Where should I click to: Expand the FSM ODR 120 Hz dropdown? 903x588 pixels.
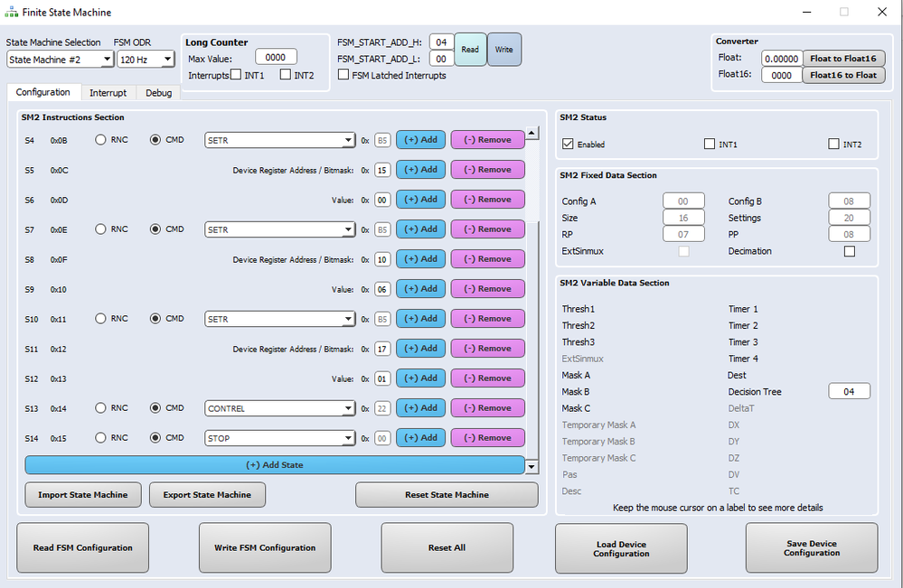click(146, 60)
